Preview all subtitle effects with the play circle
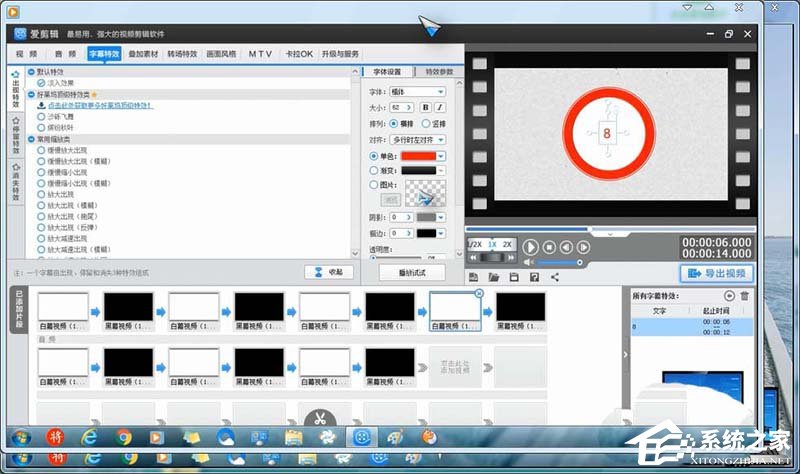The height and width of the screenshot is (474, 800). coord(729,296)
